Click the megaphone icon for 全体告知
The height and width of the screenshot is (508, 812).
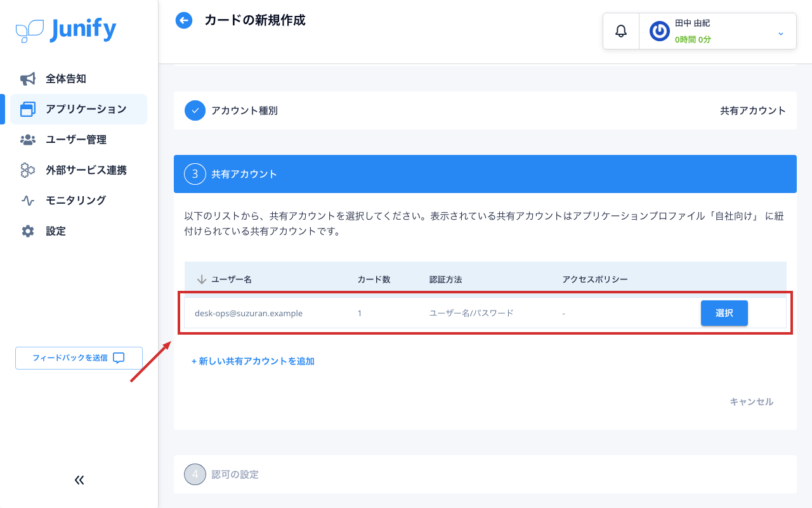coord(27,79)
